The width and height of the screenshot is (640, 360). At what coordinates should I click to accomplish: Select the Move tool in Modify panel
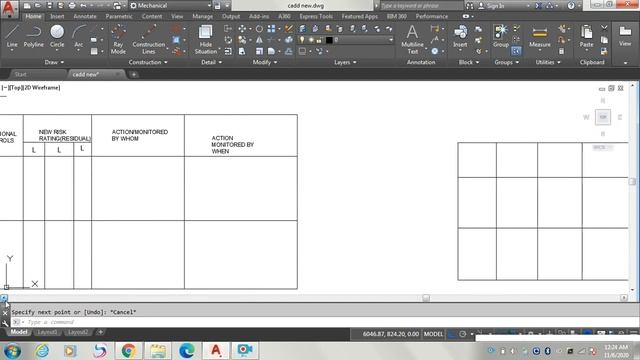pos(242,29)
